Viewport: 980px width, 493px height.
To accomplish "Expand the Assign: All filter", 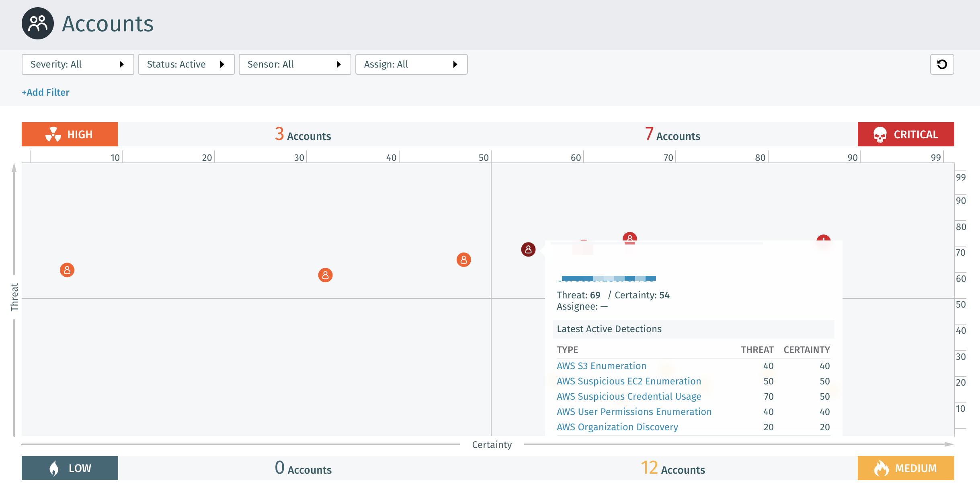I will 411,64.
